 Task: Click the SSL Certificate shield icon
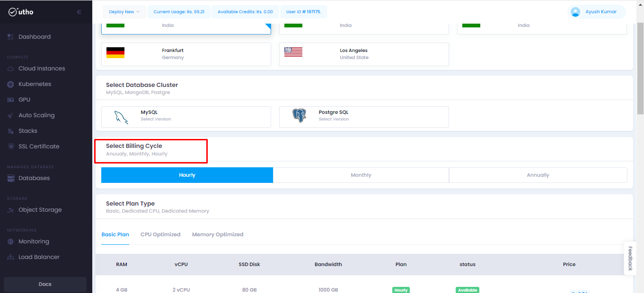pyautogui.click(x=10, y=146)
